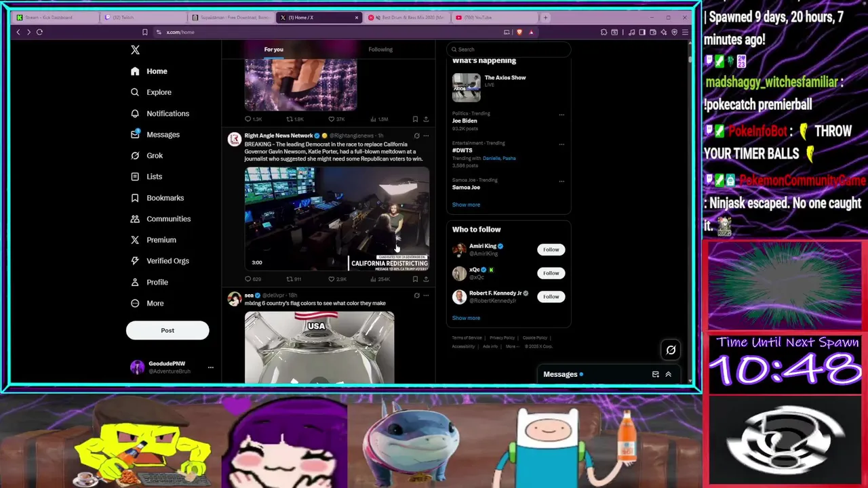Viewport: 868px width, 488px height.
Task: Follow Amiri King
Action: (551, 249)
